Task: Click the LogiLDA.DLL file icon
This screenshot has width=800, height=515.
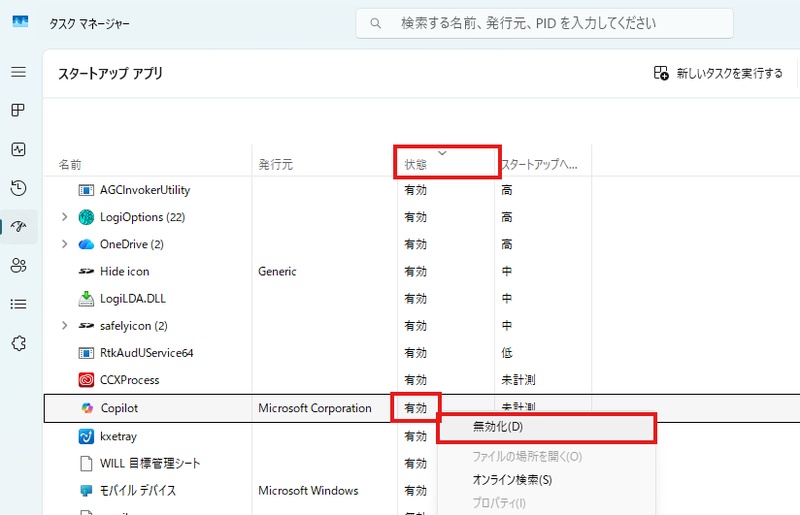Action: point(86,299)
